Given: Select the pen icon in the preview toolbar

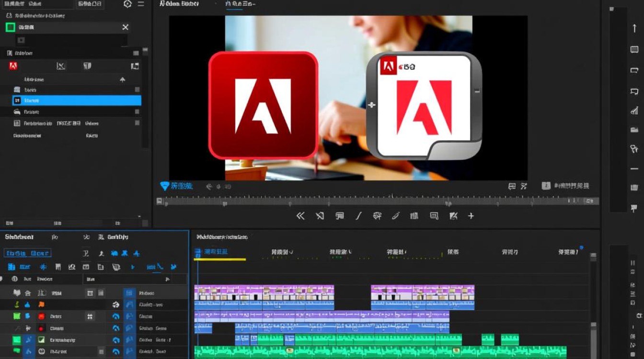Looking at the screenshot, I should (395, 216).
